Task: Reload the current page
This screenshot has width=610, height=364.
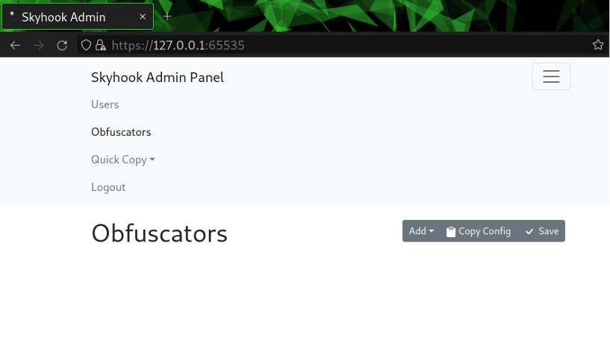Action: tap(63, 45)
